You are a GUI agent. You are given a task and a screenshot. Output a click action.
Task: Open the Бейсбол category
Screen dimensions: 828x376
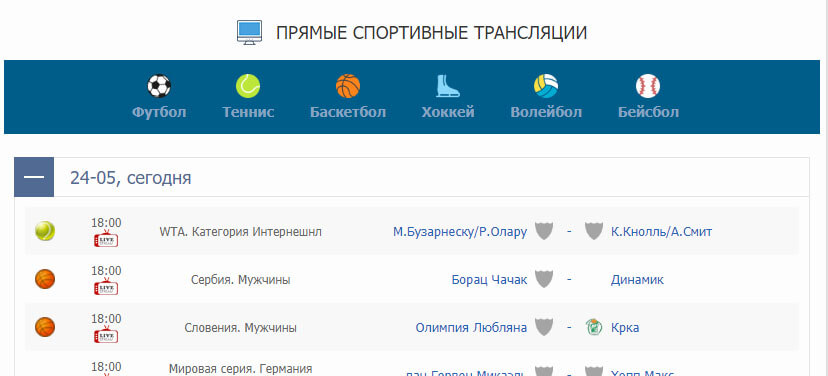(648, 112)
